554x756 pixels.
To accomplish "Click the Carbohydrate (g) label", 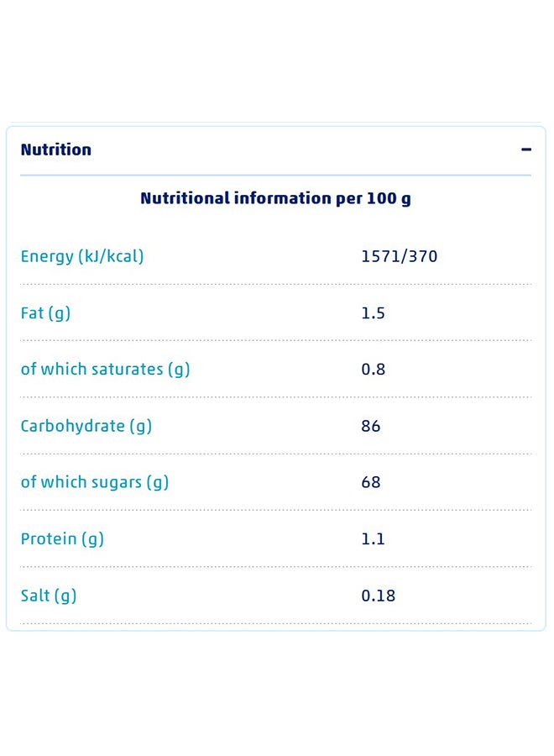I will (x=86, y=426).
